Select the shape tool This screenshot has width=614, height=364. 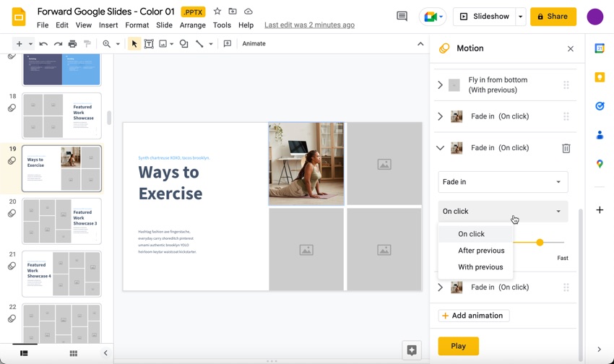[x=183, y=44]
